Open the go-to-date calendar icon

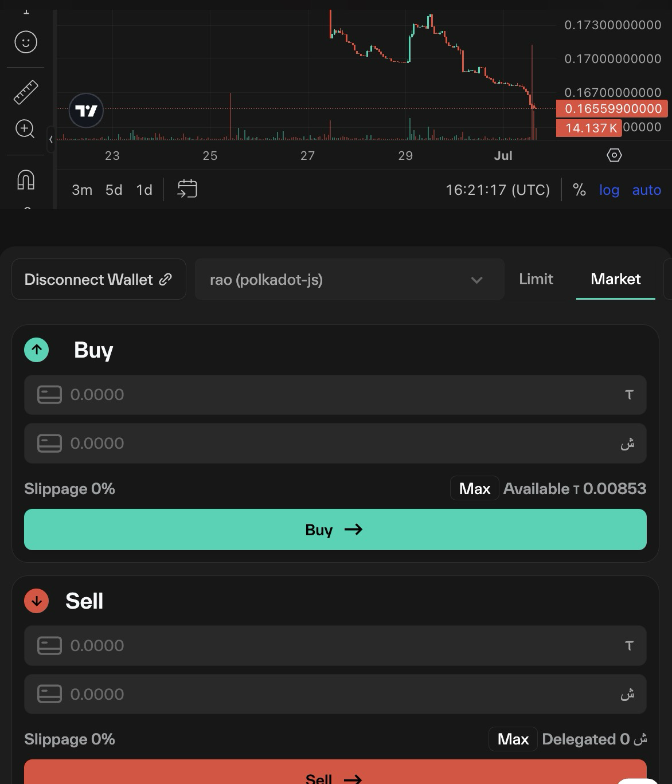tap(187, 189)
